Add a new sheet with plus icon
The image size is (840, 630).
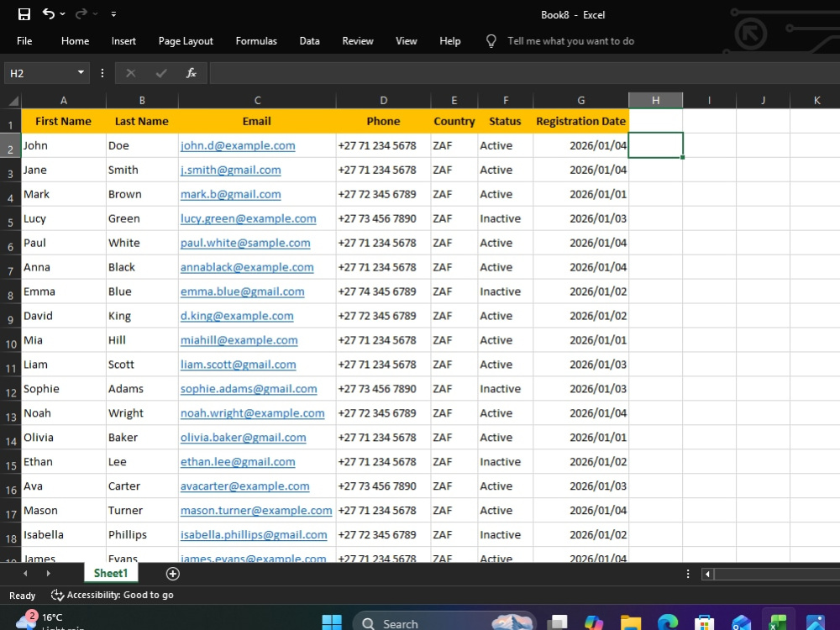172,574
